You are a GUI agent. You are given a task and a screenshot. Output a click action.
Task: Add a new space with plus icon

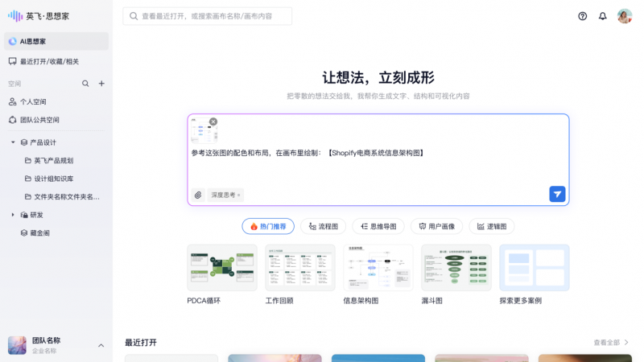click(x=101, y=84)
